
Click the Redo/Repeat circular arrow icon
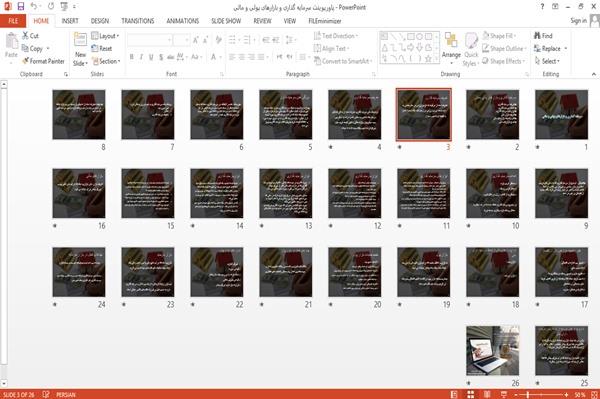[51, 6]
